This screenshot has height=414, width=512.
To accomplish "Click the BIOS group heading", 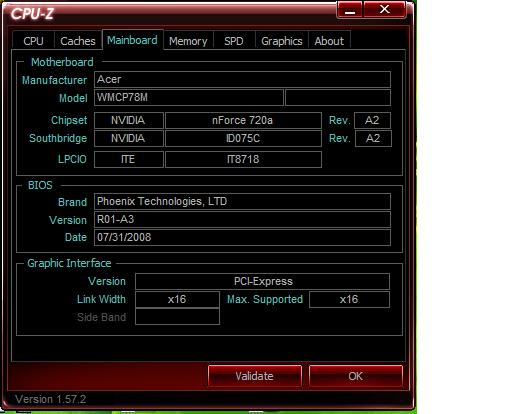I will pyautogui.click(x=40, y=185).
